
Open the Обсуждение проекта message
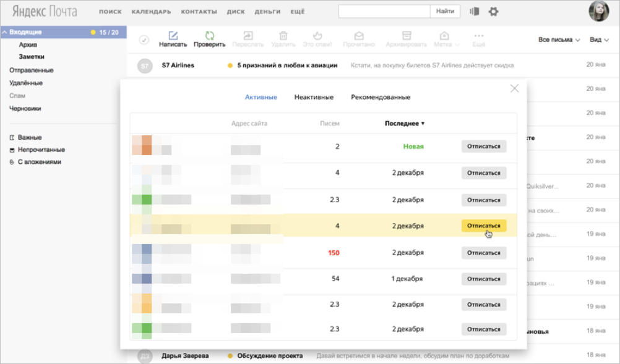tap(270, 356)
